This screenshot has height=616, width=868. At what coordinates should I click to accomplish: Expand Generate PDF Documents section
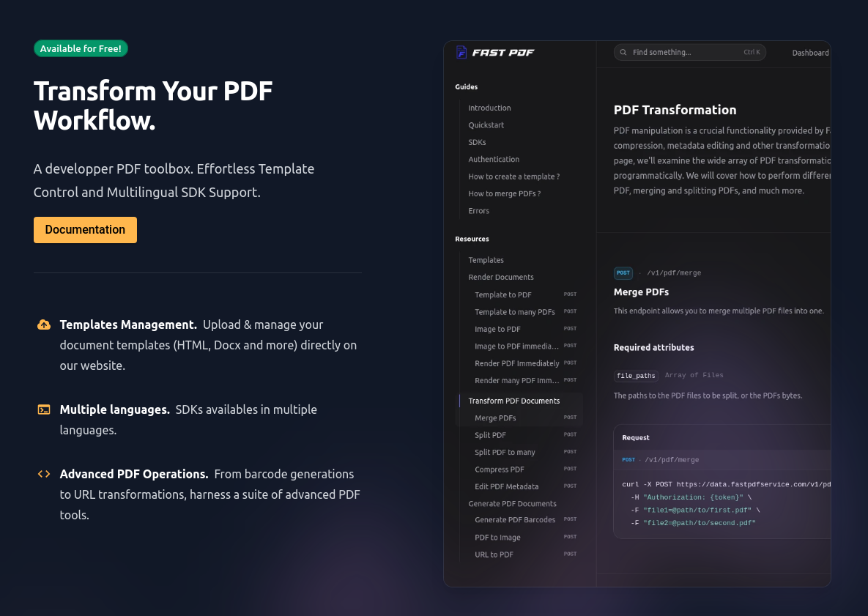(512, 504)
